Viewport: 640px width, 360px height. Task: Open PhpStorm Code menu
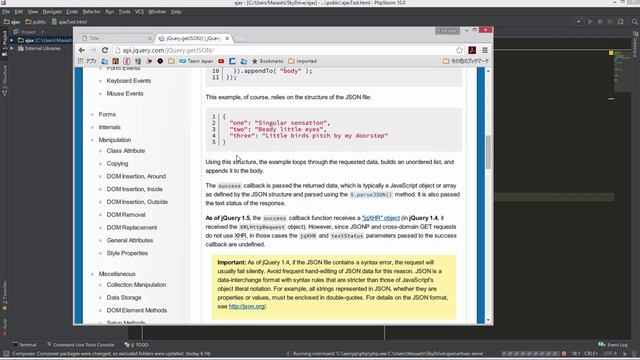pos(72,12)
